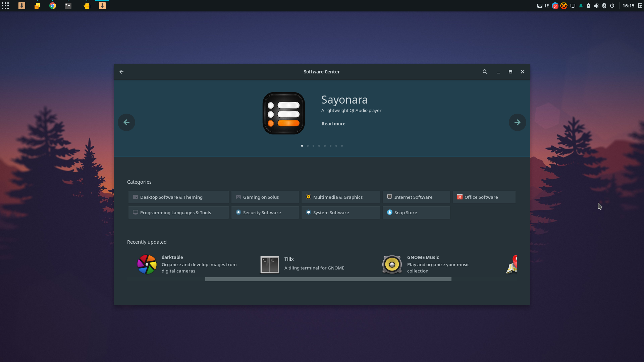Image resolution: width=644 pixels, height=362 pixels.
Task: Click the GNOME Music speaker icon
Action: point(392,264)
